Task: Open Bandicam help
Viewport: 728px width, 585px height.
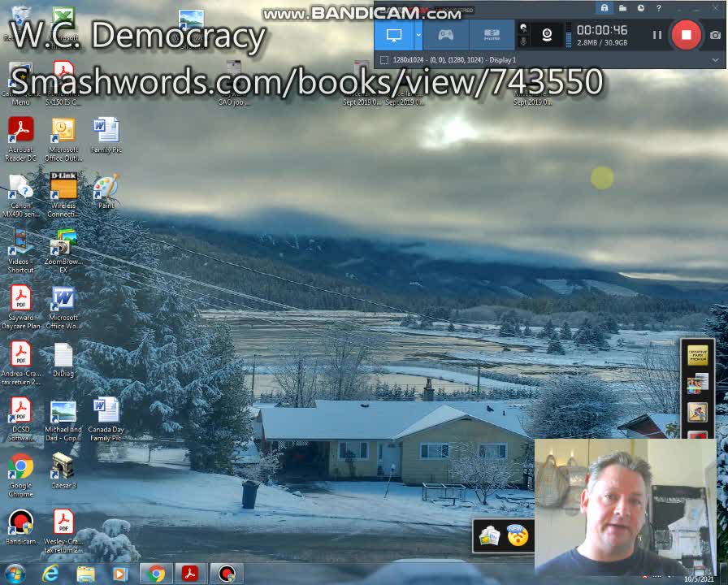Action: click(x=658, y=8)
